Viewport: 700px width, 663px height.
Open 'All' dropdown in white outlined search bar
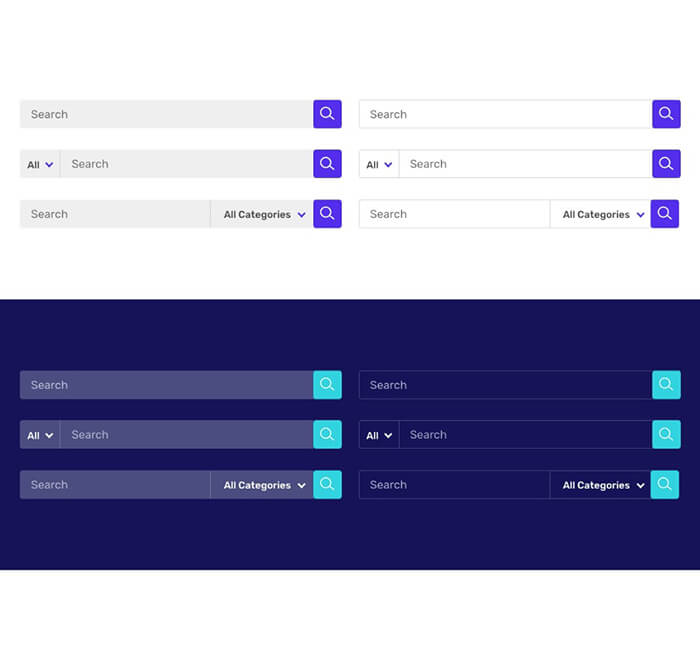pos(379,165)
